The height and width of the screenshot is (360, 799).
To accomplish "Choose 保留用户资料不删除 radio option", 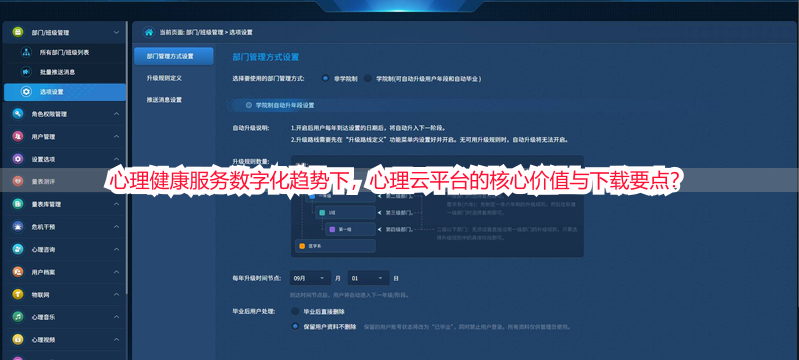I will [x=295, y=326].
